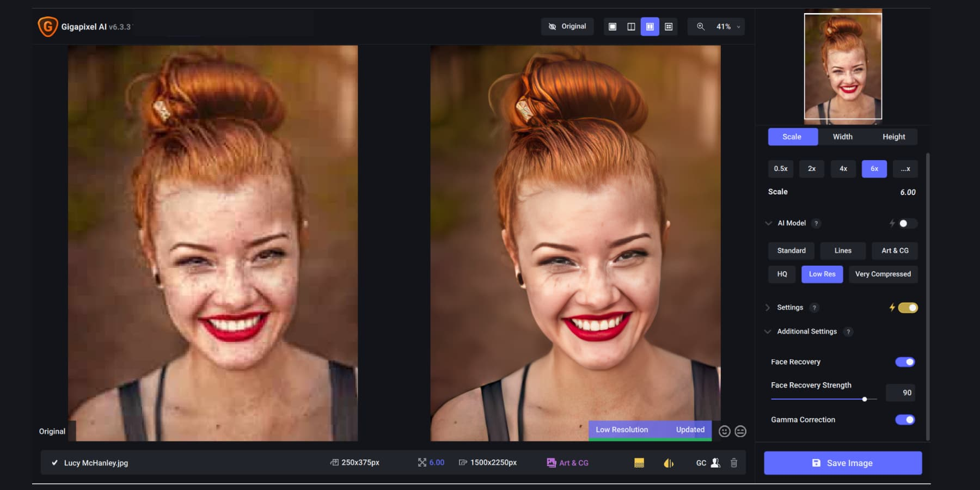The height and width of the screenshot is (490, 980).
Task: Click the face recovery person icon
Action: (x=716, y=463)
